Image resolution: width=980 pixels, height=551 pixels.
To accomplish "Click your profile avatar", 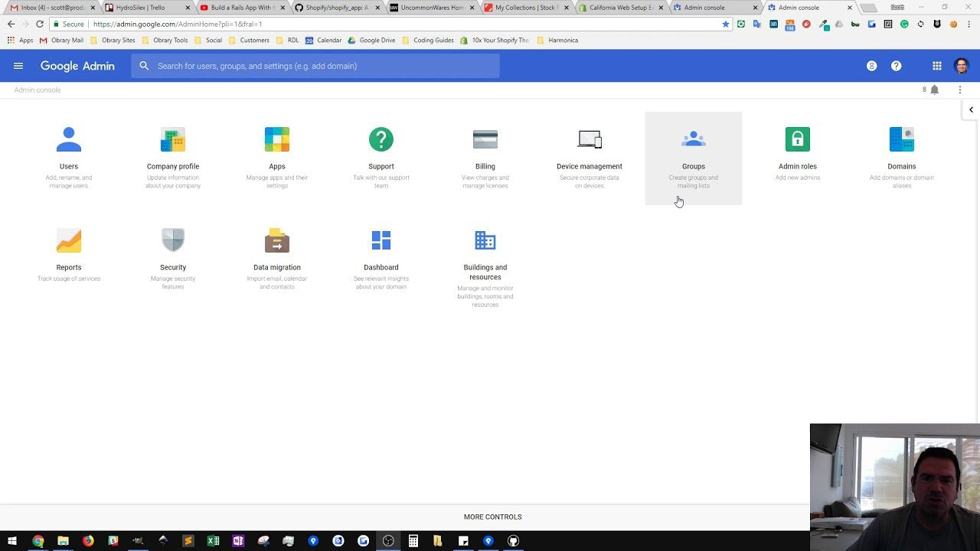I will tap(962, 66).
